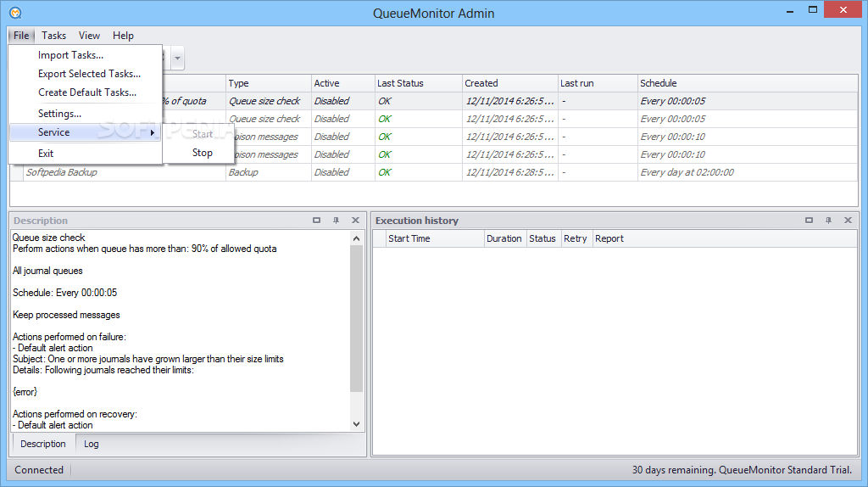This screenshot has width=868, height=487.
Task: Close the open File menu header
Action: [x=21, y=36]
